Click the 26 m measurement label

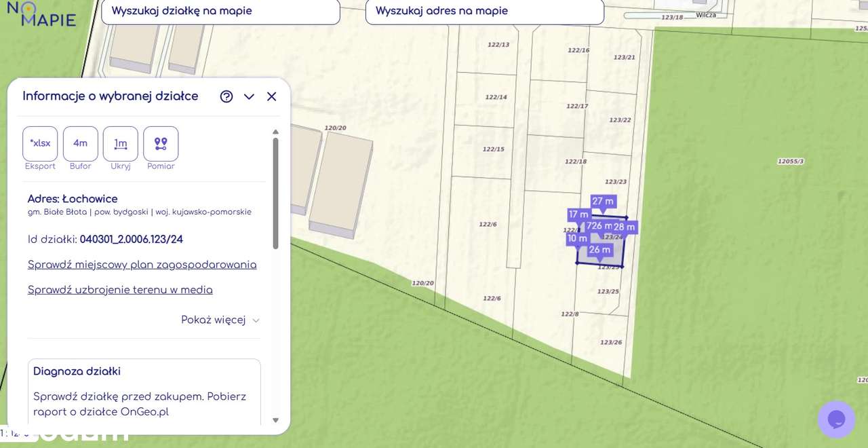[x=599, y=250]
